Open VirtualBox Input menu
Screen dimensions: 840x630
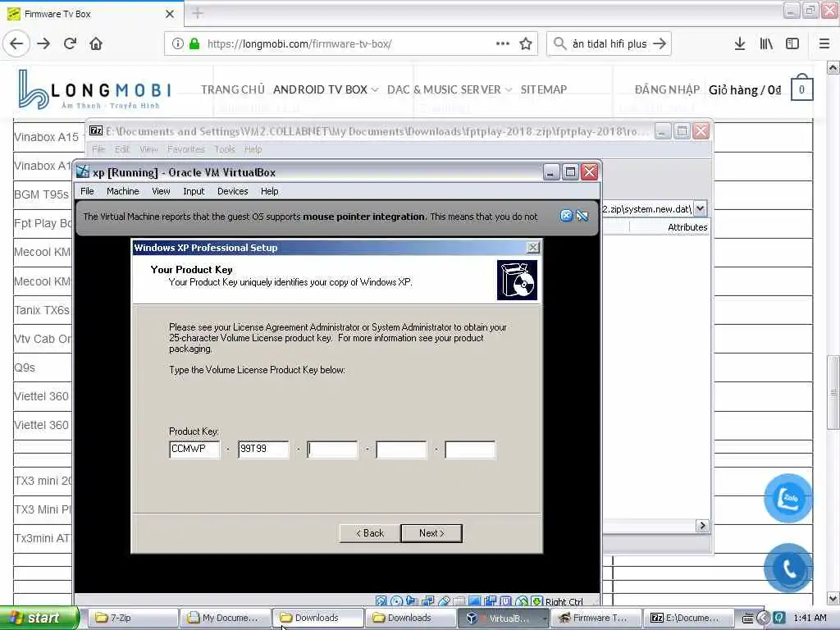(194, 191)
